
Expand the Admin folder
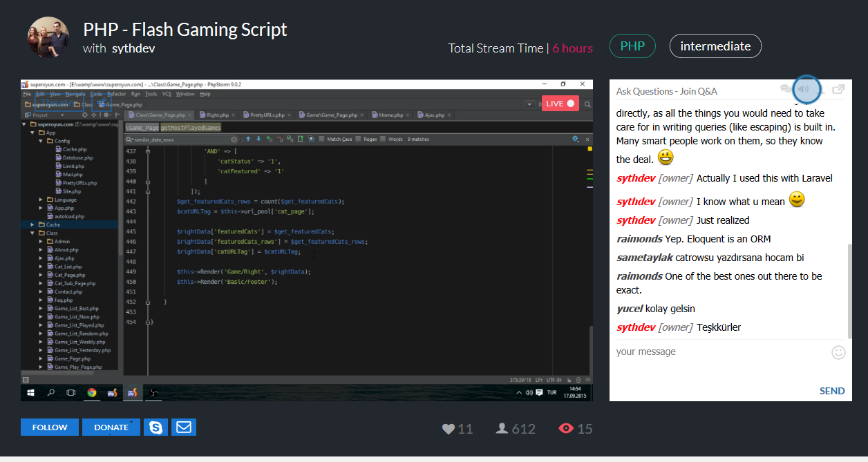(41, 242)
